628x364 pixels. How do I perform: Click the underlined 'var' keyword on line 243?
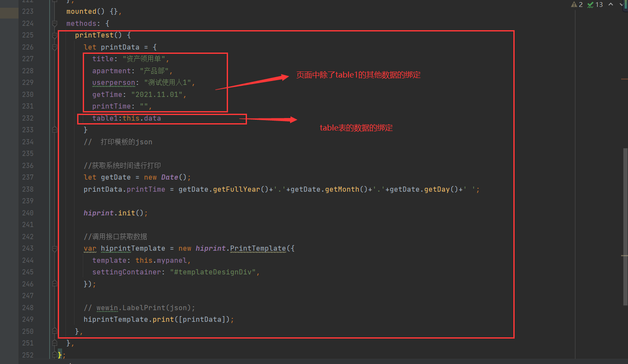(90, 249)
